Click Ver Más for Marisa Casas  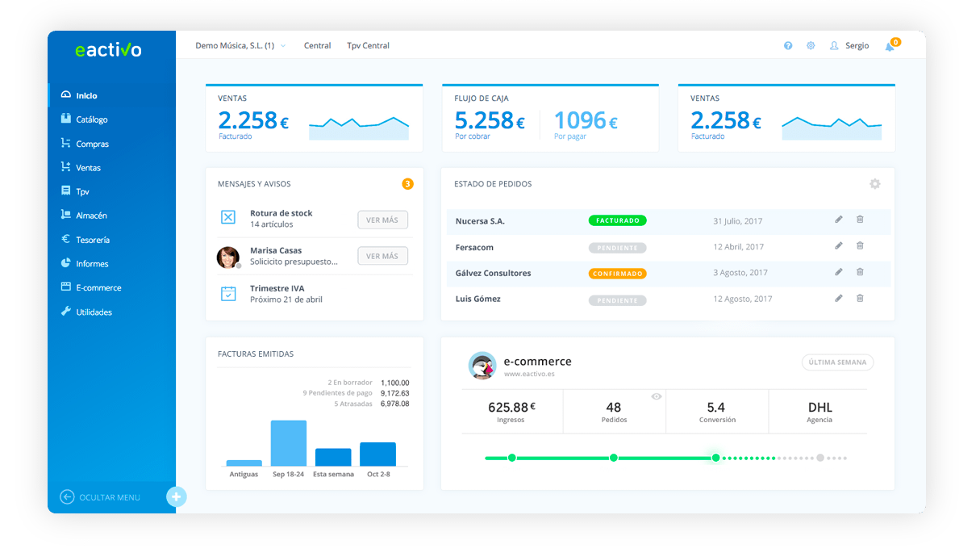pyautogui.click(x=382, y=256)
